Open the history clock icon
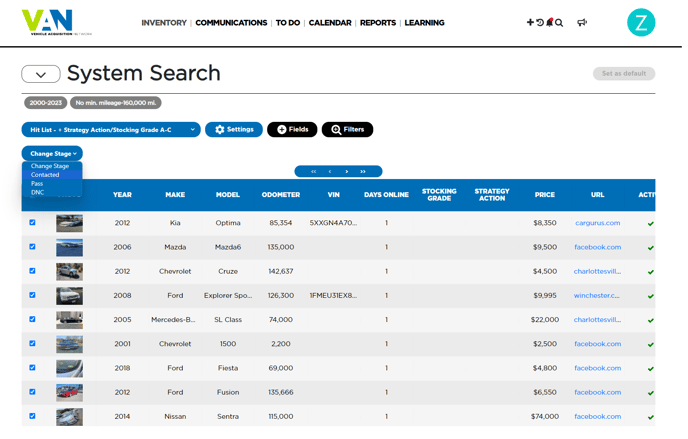688x439 pixels. click(x=540, y=23)
